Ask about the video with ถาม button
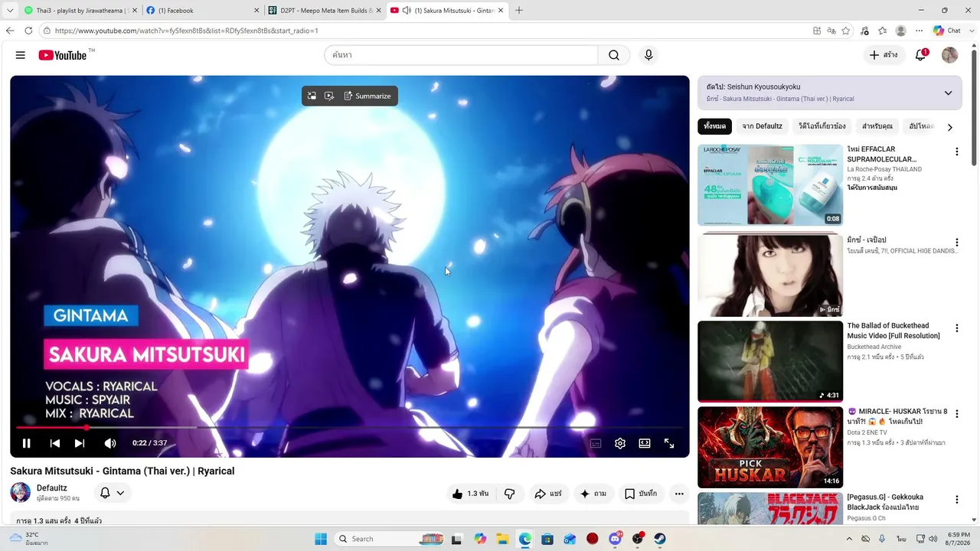Viewport: 980px width, 551px height. coord(593,494)
